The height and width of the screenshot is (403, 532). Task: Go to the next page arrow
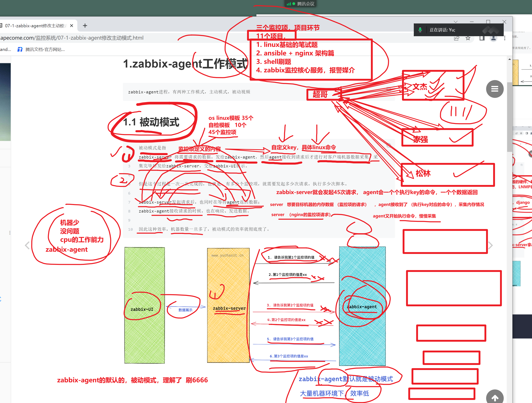coord(491,245)
